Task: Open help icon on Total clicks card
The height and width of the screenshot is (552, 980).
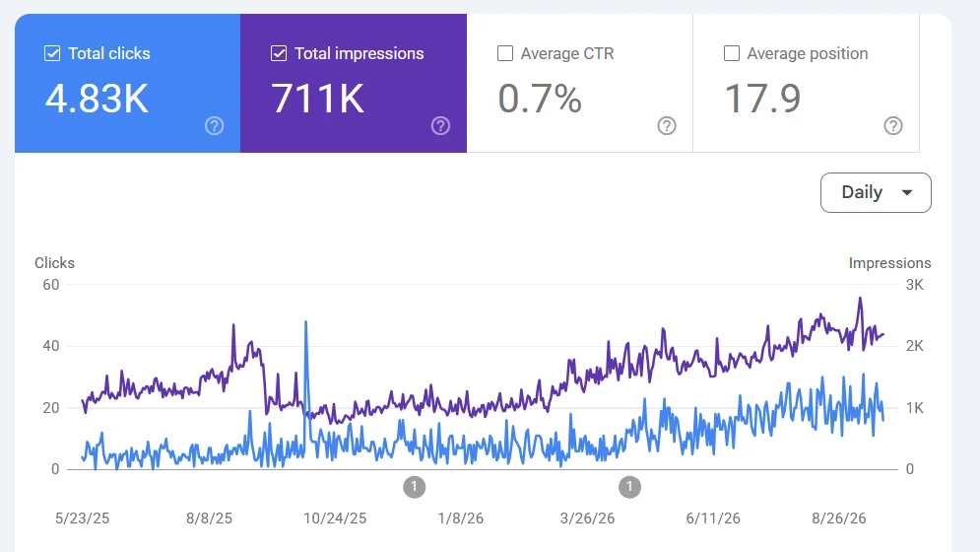Action: click(x=215, y=126)
